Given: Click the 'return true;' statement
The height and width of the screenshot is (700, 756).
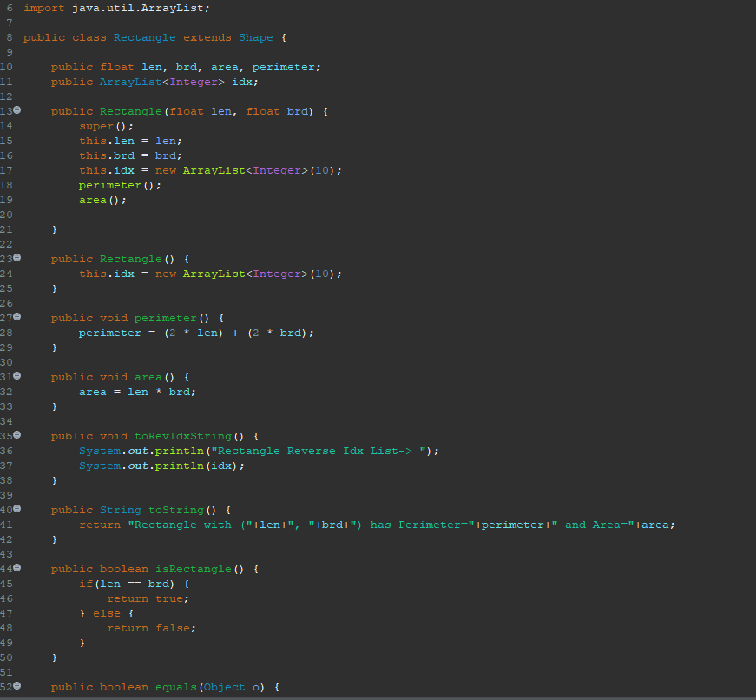Looking at the screenshot, I should [x=148, y=598].
